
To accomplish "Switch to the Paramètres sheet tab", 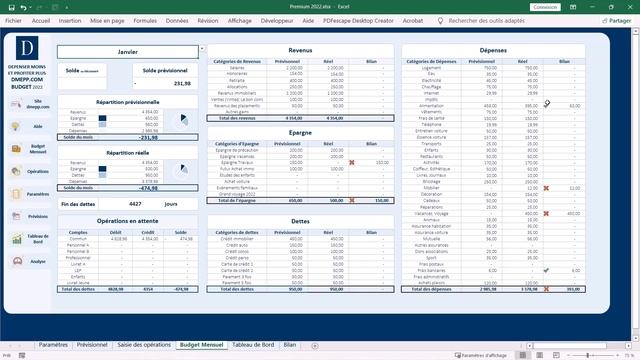I will [x=53, y=345].
